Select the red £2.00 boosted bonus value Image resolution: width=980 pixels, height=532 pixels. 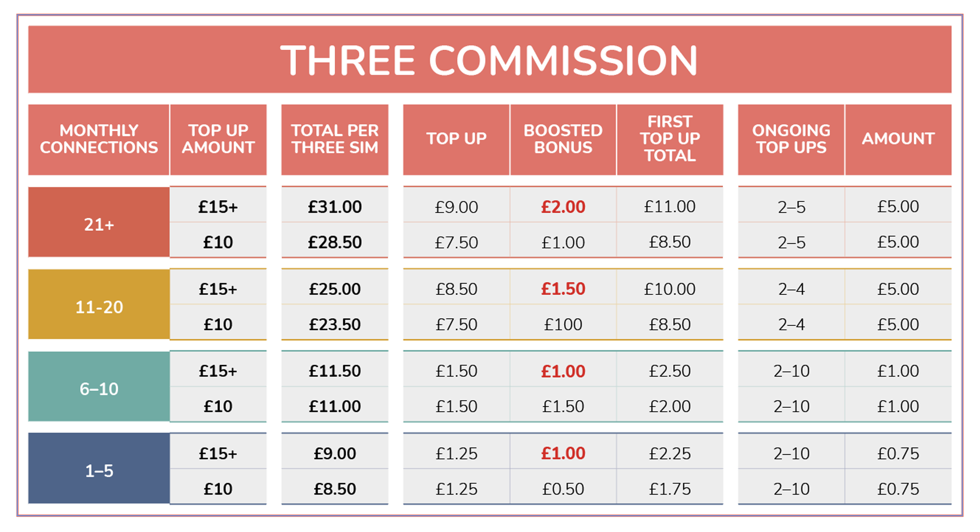563,207
